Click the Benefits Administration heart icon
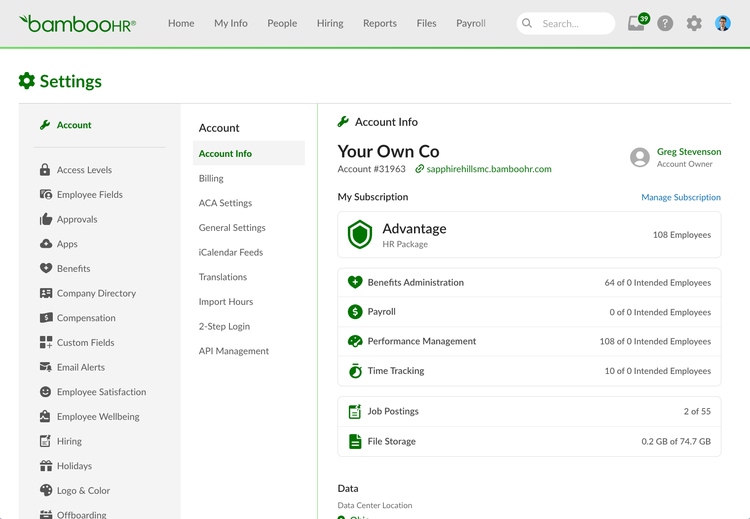Screen dimensions: 750x519 point(355,282)
